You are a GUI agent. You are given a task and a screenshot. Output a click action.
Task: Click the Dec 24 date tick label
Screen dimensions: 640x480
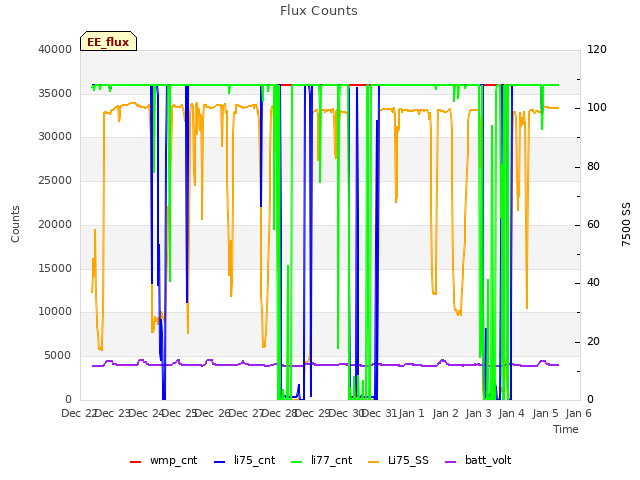(x=145, y=413)
